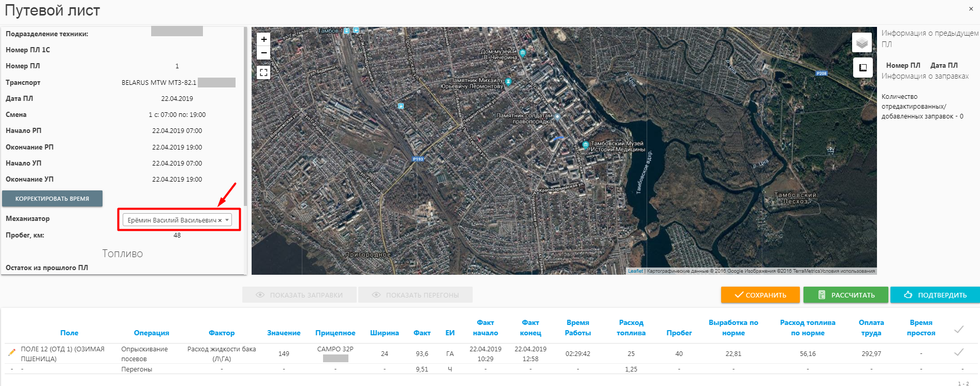The height and width of the screenshot is (386, 980).
Task: Click the Рассчитать button
Action: (846, 295)
